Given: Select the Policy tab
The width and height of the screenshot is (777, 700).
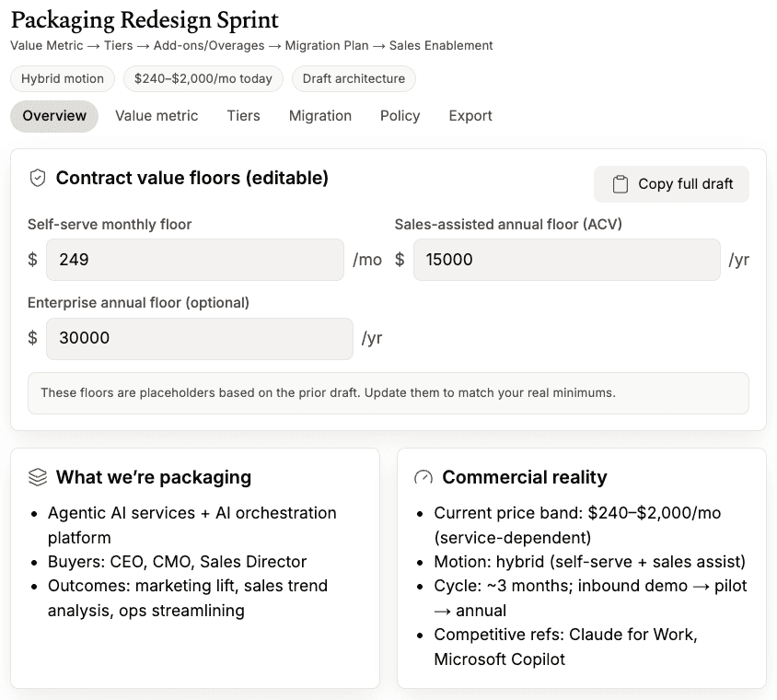Looking at the screenshot, I should coord(400,116).
